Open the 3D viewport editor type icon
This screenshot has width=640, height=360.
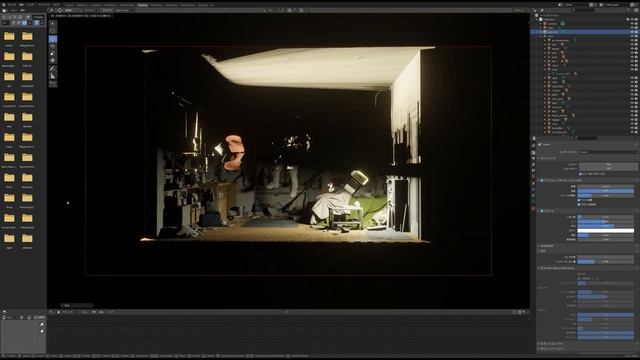coord(51,10)
